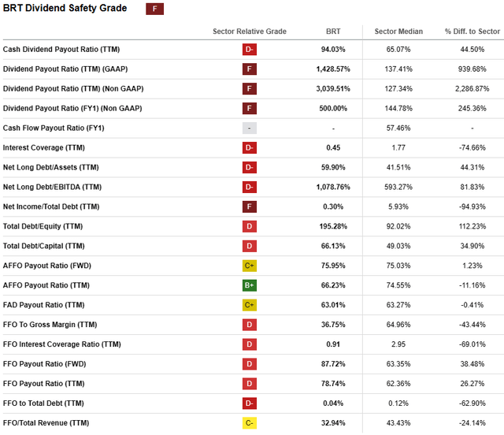
Task: Click the F grade badge for Dividend Payout Ratio (GAAP)
Action: coord(250,69)
